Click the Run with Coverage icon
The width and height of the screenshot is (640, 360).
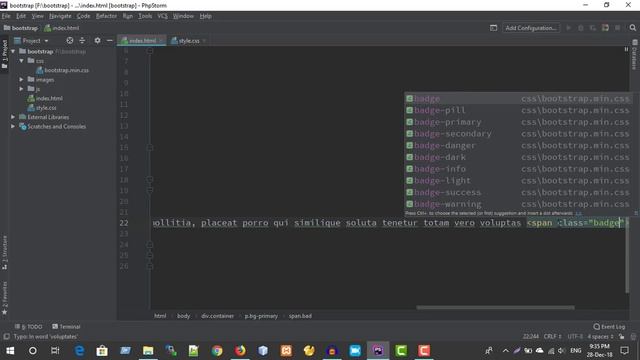point(593,28)
